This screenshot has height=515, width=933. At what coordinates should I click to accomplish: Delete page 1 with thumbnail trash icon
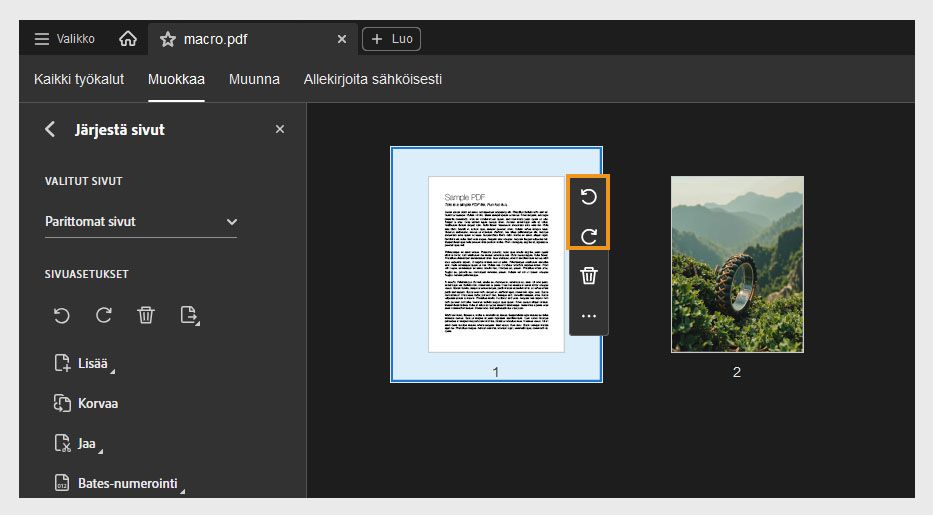(588, 276)
